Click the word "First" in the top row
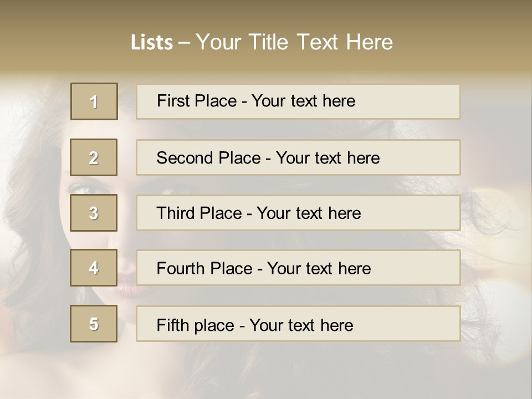The width and height of the screenshot is (532, 399). (173, 101)
